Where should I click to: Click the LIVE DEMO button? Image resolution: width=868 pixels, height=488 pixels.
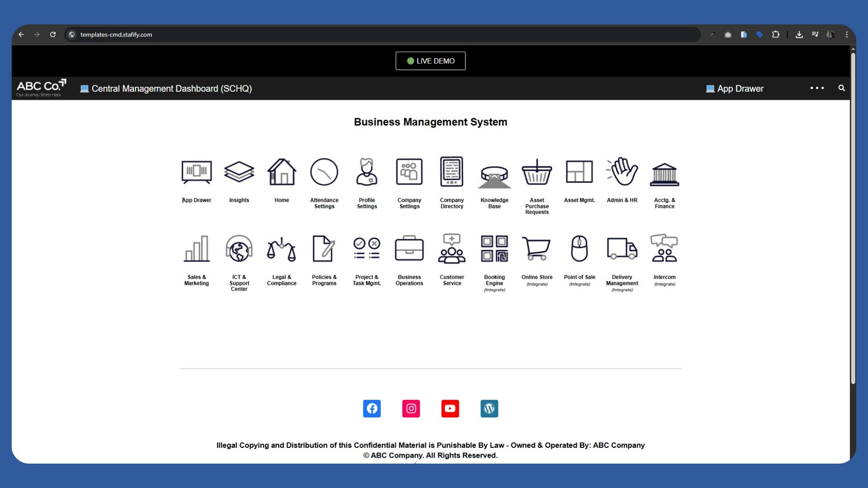[430, 61]
